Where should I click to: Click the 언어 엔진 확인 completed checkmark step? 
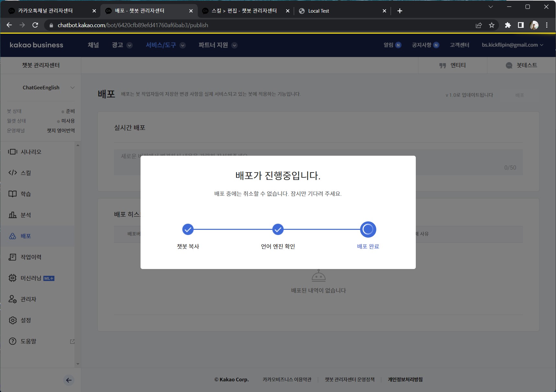[278, 230]
